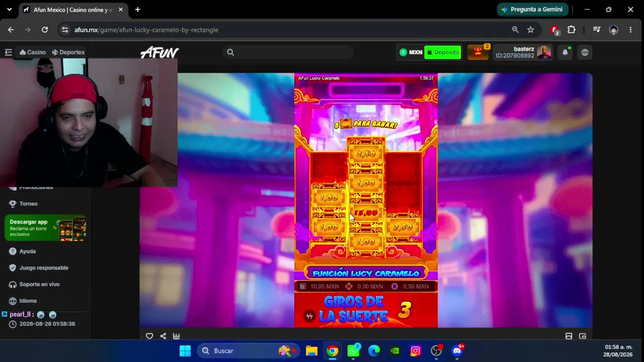Reload the current page
This screenshot has height=362, width=644.
(x=45, y=30)
